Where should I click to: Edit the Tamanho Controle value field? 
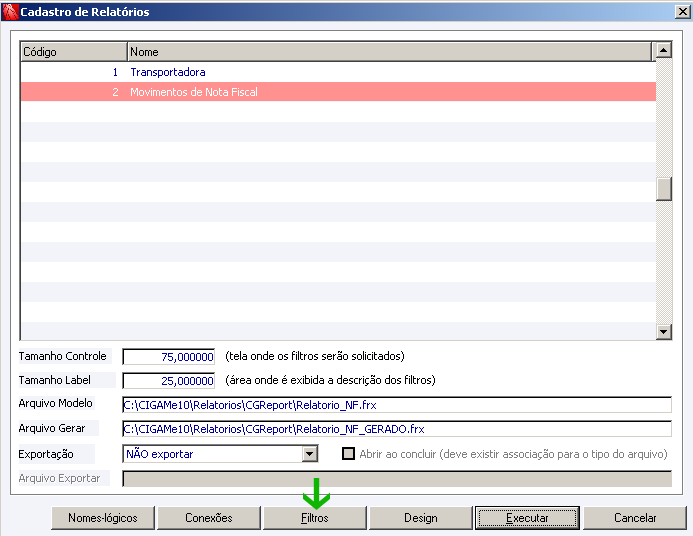coord(168,357)
